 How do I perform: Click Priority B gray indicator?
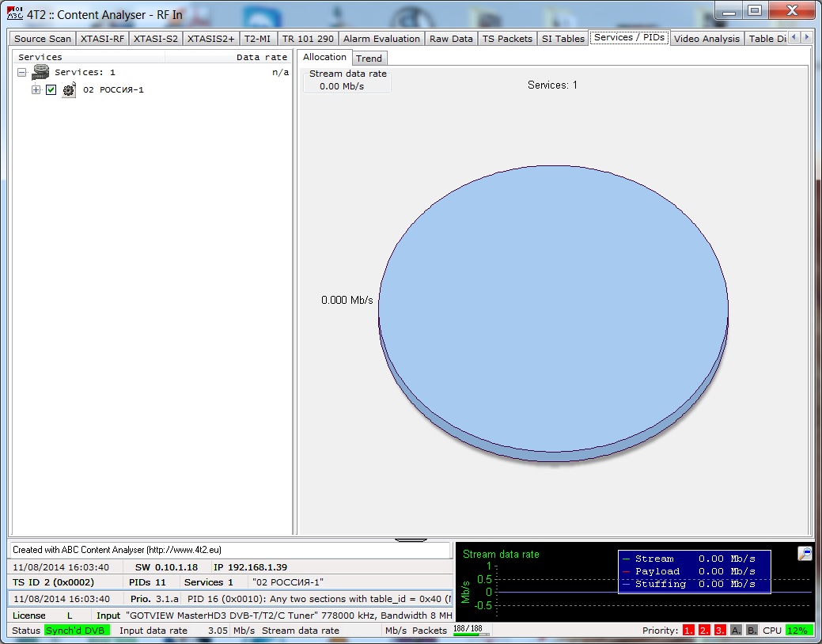click(x=752, y=631)
